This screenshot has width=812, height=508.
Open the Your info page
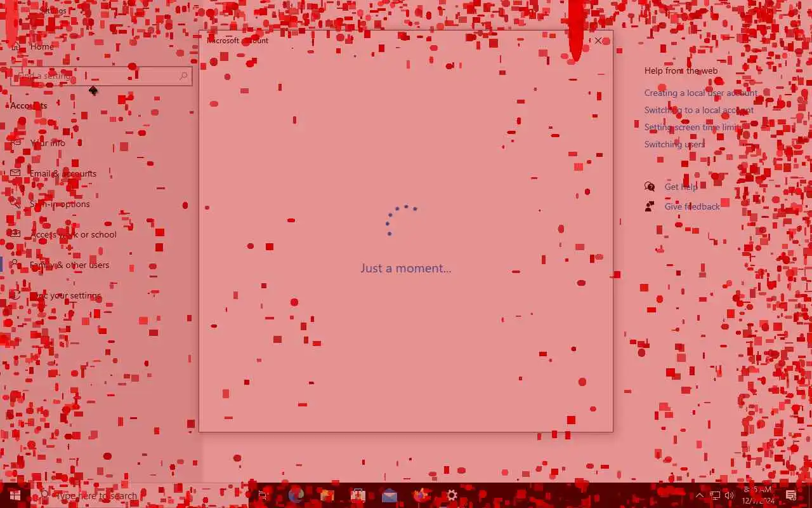[48, 143]
